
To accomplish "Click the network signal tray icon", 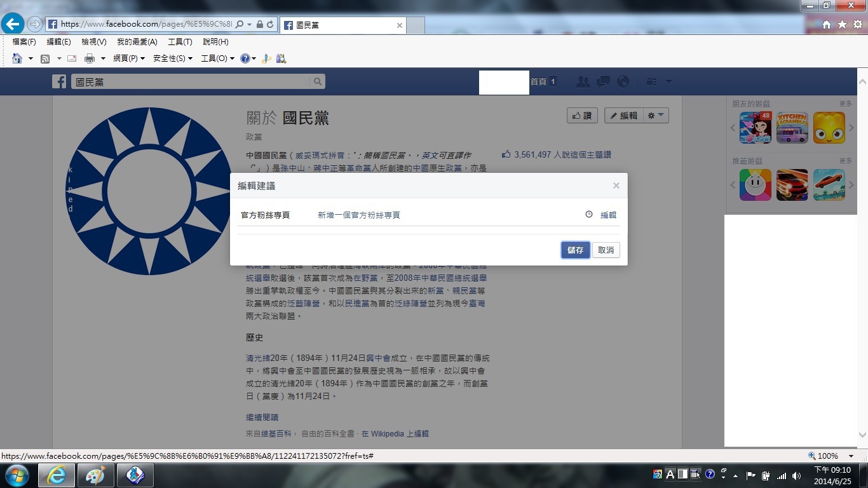I will [x=782, y=475].
